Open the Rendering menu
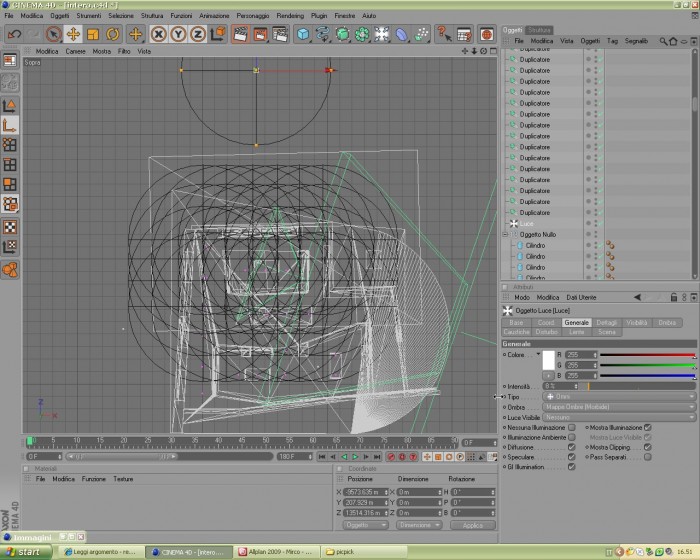The height and width of the screenshot is (560, 700). [290, 16]
